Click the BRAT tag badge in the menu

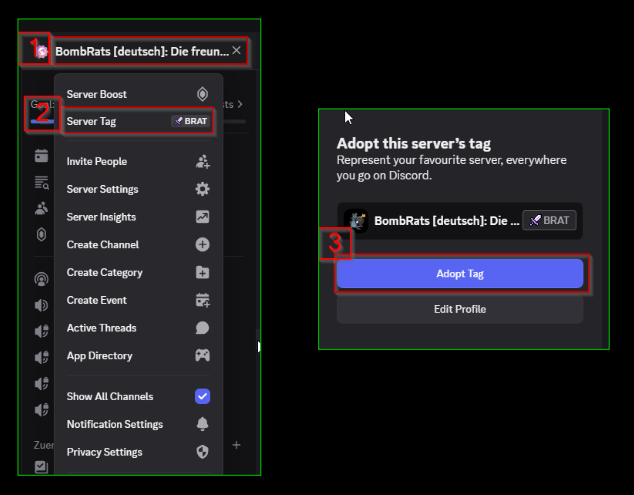click(x=190, y=121)
